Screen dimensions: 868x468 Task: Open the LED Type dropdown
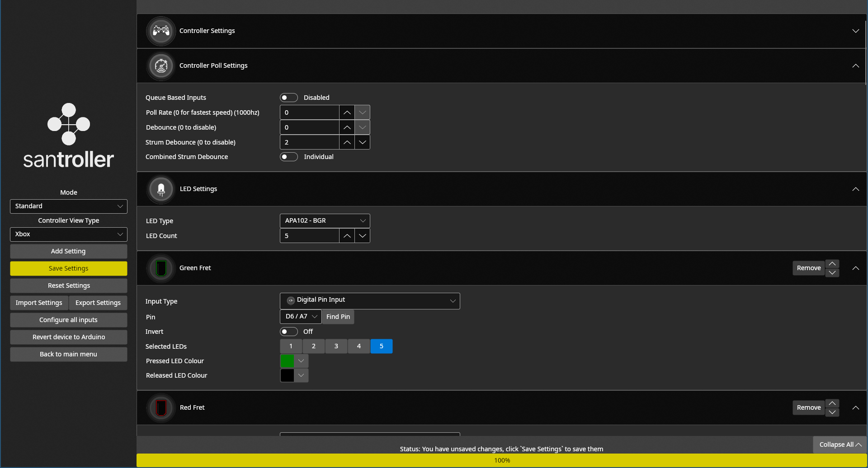pos(325,221)
